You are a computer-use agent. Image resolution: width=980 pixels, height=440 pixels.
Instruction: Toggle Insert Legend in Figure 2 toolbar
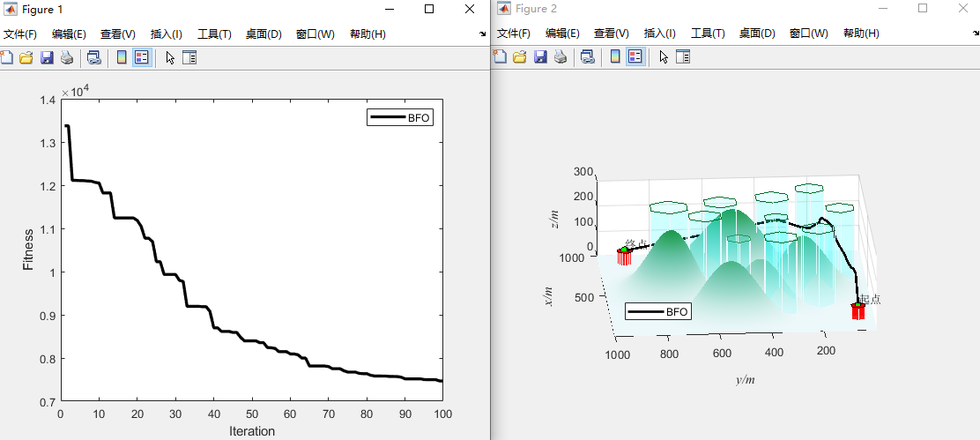pos(635,57)
